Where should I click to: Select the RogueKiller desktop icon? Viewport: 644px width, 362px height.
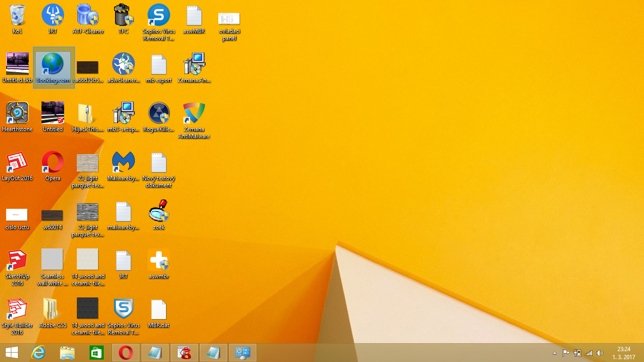pos(159,114)
